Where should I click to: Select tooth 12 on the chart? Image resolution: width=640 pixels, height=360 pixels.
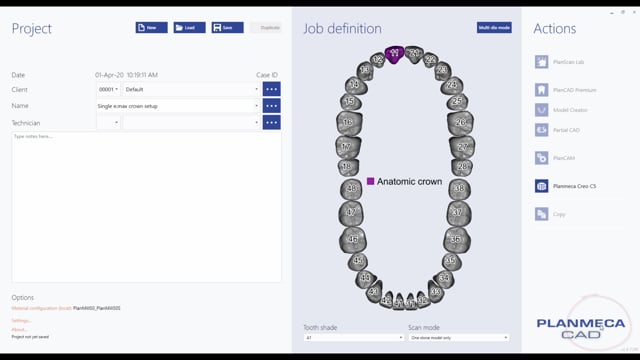click(x=378, y=59)
